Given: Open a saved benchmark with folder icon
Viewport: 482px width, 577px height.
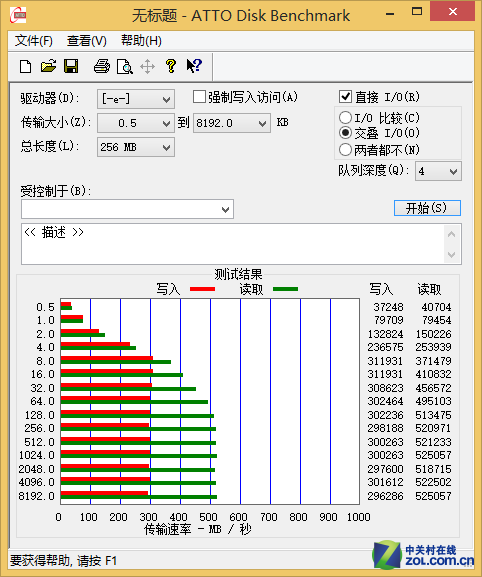Looking at the screenshot, I should 48,67.
